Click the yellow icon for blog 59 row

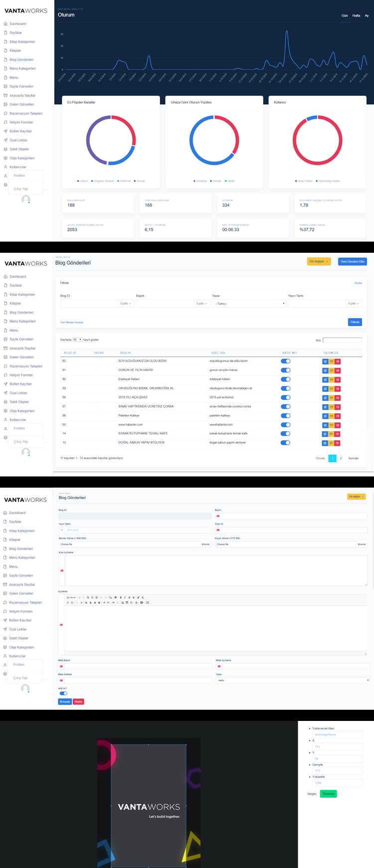click(331, 389)
